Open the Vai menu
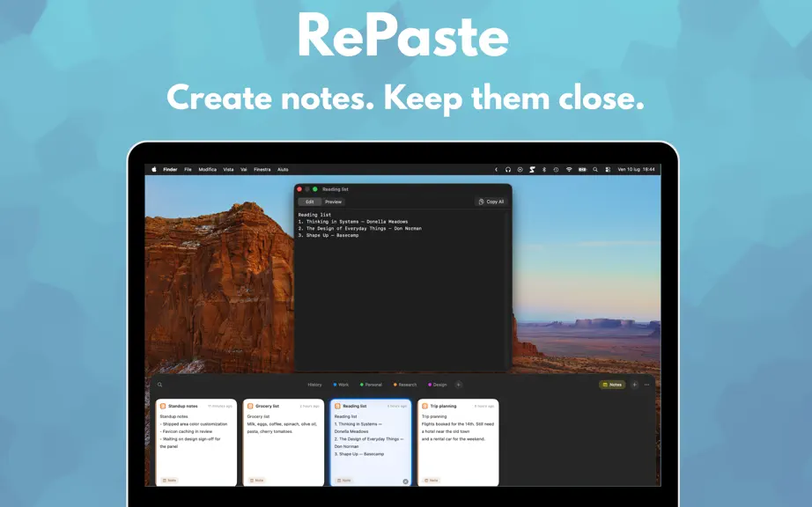Screen dimensions: 812x507 click(243, 169)
